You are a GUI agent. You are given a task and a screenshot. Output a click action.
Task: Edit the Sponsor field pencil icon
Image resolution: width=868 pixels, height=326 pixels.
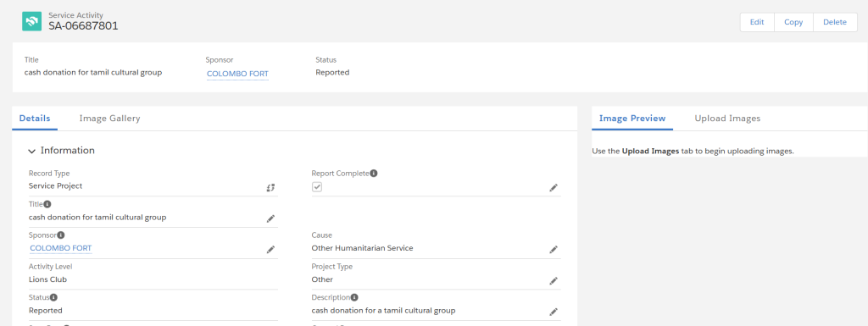[270, 250]
